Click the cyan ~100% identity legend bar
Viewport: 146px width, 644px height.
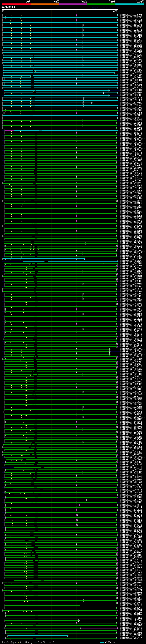(130, 4)
